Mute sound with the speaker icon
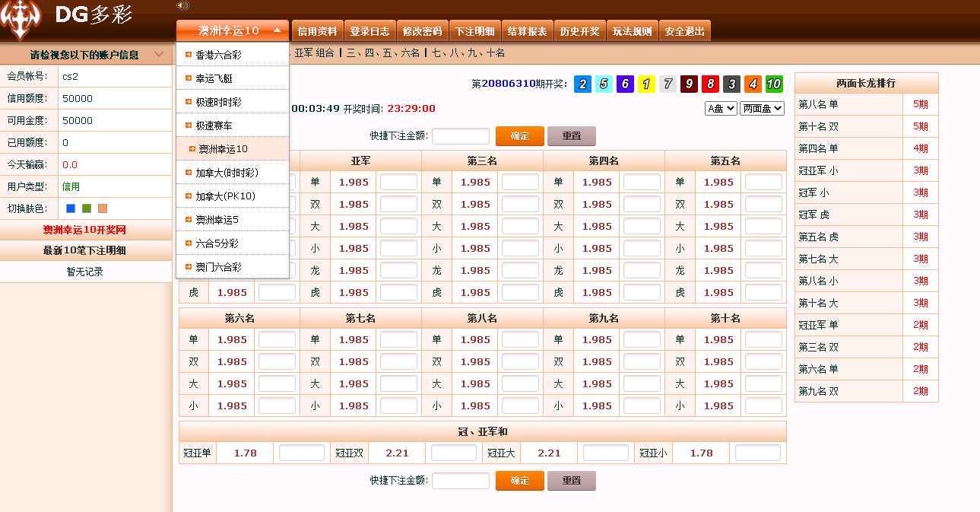 click(182, 5)
